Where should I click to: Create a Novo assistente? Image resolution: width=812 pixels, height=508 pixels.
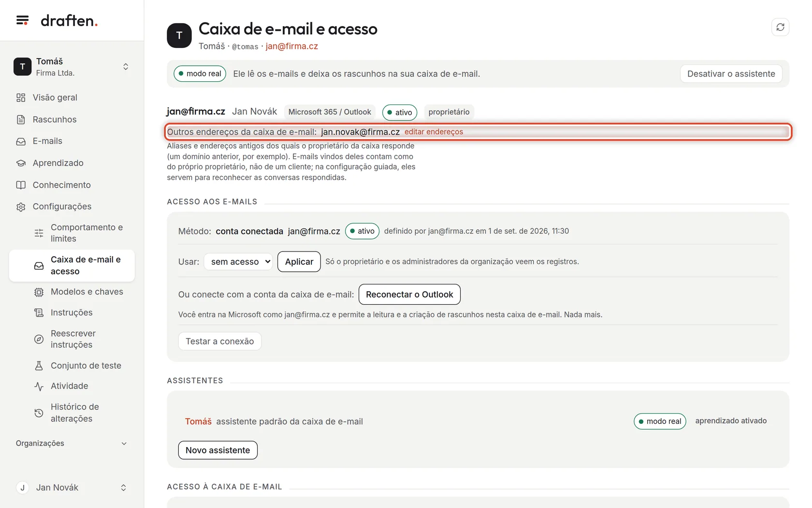[218, 450]
